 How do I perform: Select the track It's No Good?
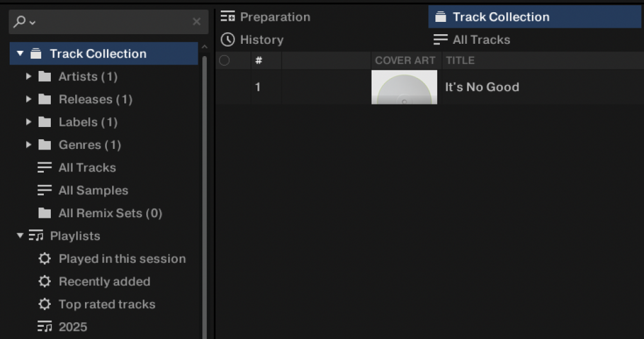tap(482, 87)
